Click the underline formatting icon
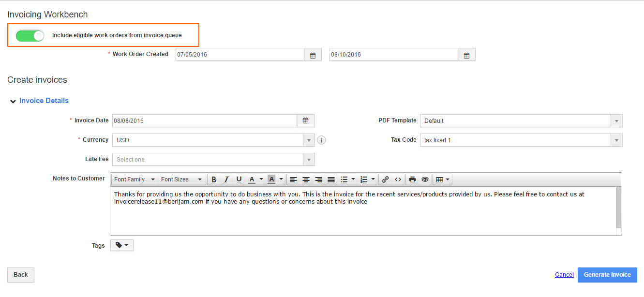 click(x=239, y=179)
